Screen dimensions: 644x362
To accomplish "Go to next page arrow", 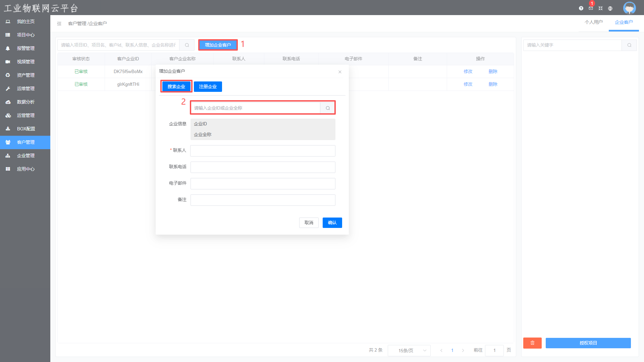I will [463, 350].
